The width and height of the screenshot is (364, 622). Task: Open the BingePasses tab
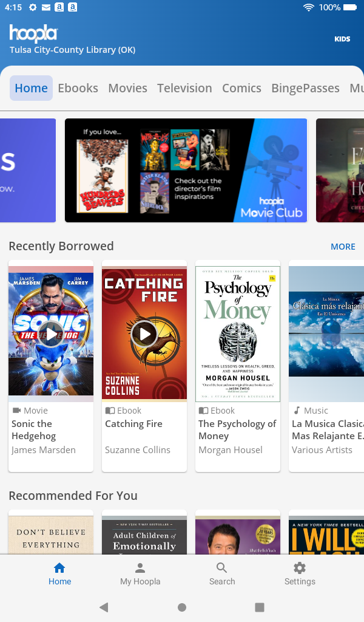(x=305, y=88)
